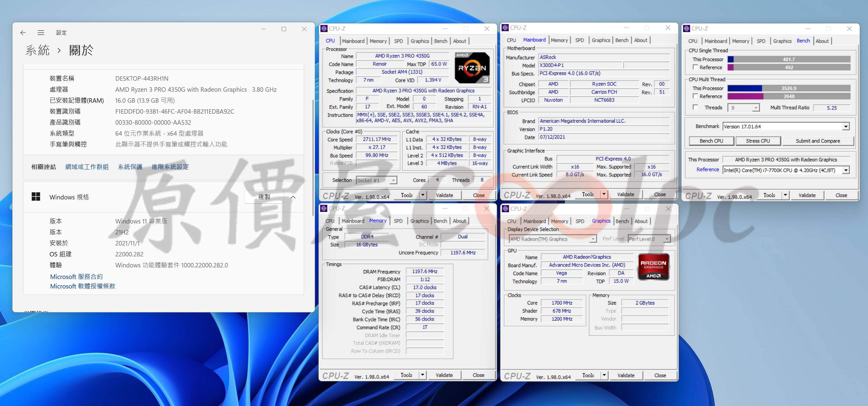Open the Benchmark version dropdown
Viewport: 868px width, 406px height.
tap(846, 127)
